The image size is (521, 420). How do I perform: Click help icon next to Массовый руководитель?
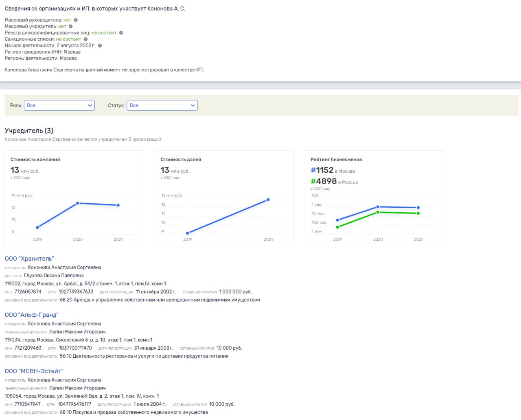click(x=76, y=20)
